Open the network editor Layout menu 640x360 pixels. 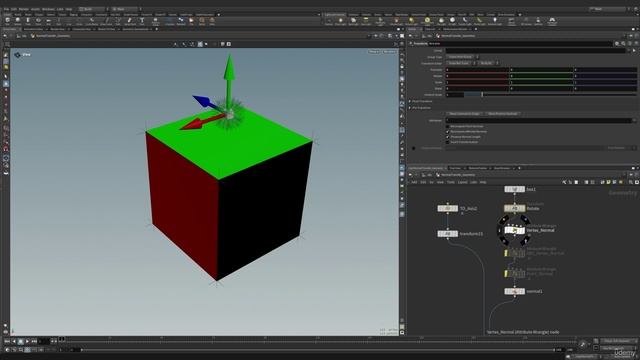[462, 182]
